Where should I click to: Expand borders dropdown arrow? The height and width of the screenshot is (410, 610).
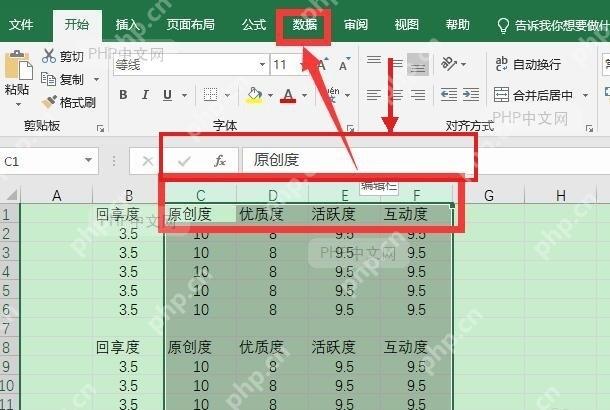(x=227, y=95)
